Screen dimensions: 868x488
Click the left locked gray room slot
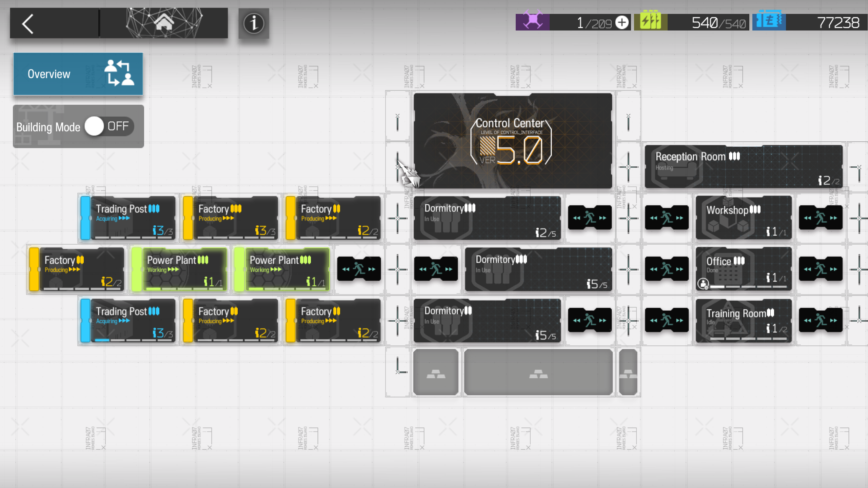coord(436,372)
